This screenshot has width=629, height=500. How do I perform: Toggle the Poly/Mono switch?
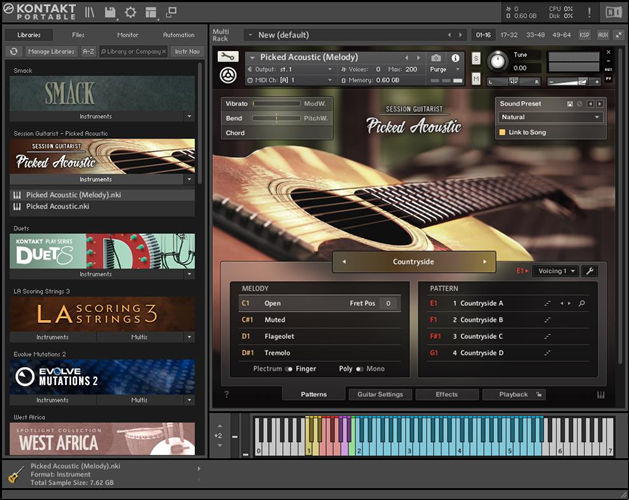358,369
